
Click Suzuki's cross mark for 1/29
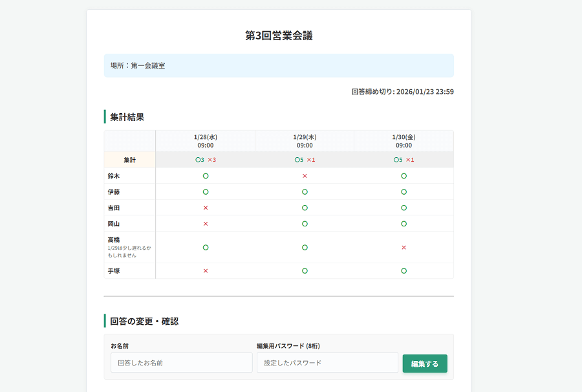(305, 176)
